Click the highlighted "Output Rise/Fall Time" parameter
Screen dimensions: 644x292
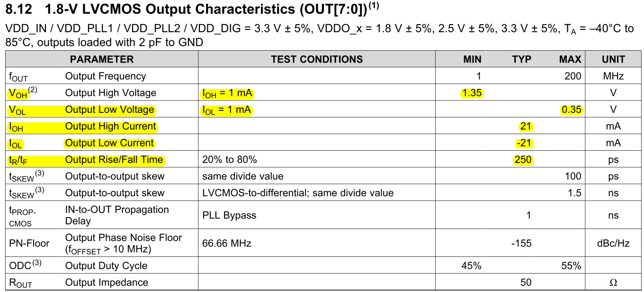114,160
